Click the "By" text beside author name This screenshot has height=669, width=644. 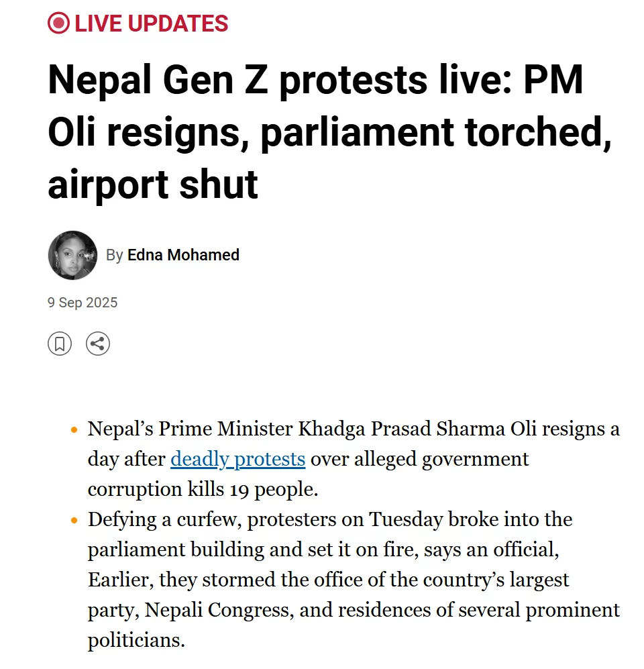(x=114, y=255)
